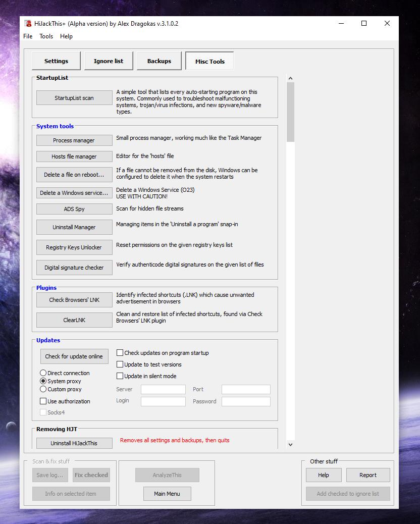Maximize the HiJackThis window
This screenshot has height=524, width=420.
364,23
